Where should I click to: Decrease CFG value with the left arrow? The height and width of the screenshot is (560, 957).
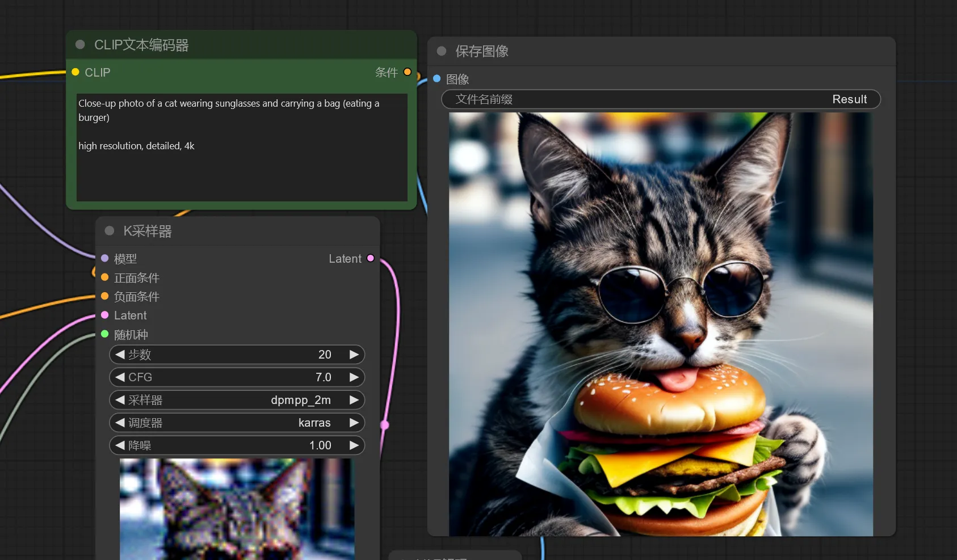120,377
